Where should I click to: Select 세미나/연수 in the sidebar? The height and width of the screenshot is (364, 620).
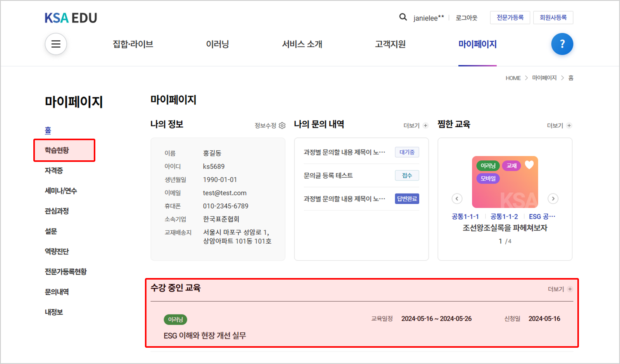tap(61, 191)
